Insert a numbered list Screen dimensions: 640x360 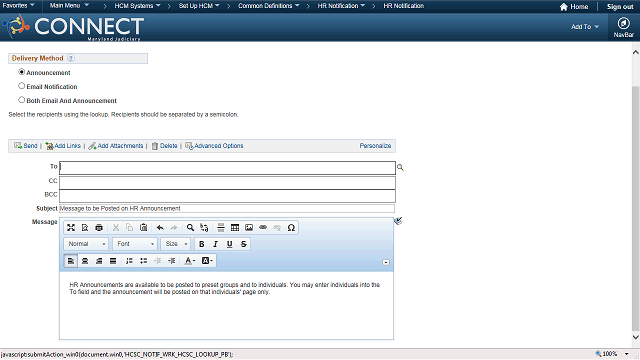point(129,261)
